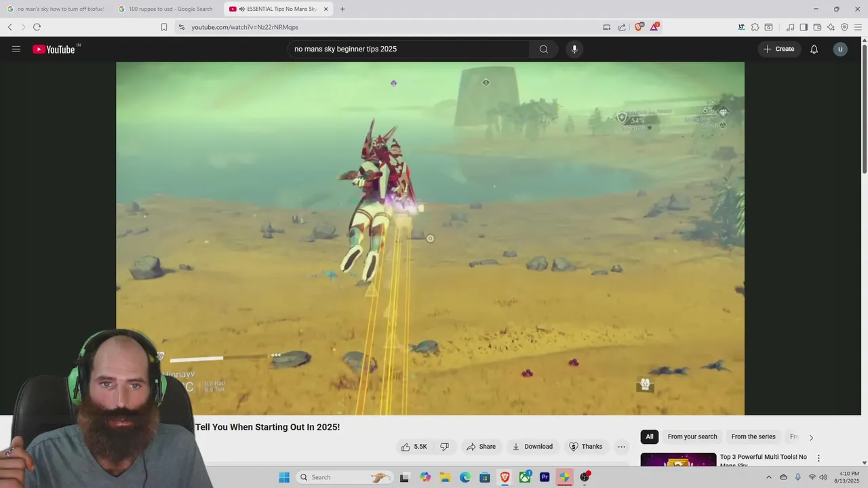The image size is (868, 488).
Task: Bookmark this page
Action: tap(164, 27)
